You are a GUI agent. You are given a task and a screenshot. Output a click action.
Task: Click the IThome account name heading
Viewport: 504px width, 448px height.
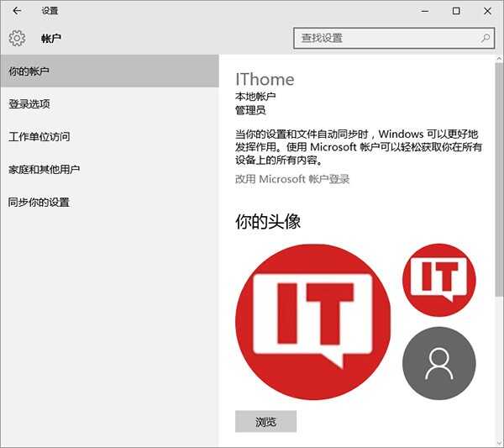pos(265,80)
